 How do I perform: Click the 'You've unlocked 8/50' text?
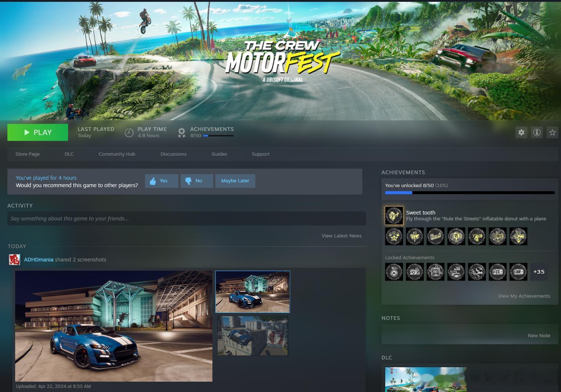point(409,185)
